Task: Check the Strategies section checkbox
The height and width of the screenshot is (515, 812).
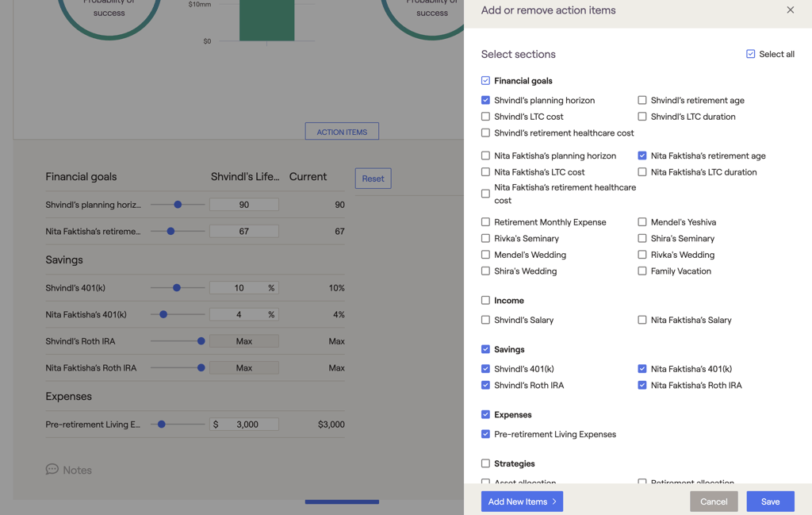Action: (485, 463)
